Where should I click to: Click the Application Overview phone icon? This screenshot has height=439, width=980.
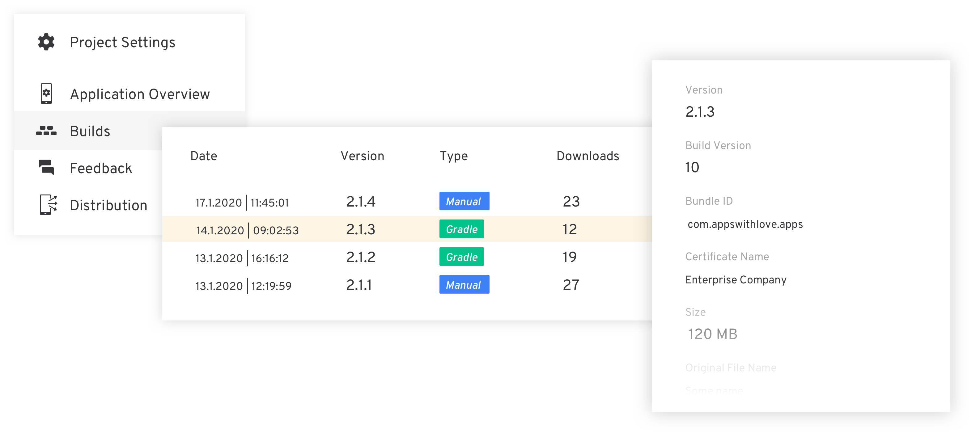coord(46,94)
